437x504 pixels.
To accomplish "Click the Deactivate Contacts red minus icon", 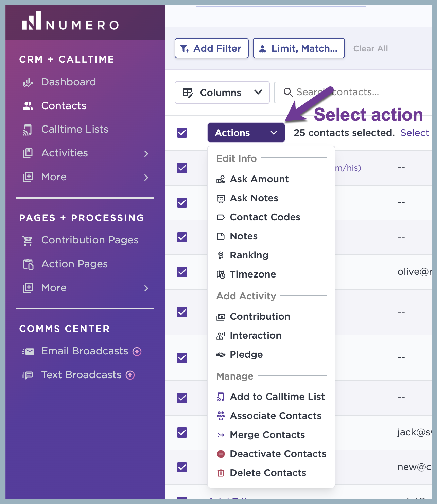I will tap(221, 454).
